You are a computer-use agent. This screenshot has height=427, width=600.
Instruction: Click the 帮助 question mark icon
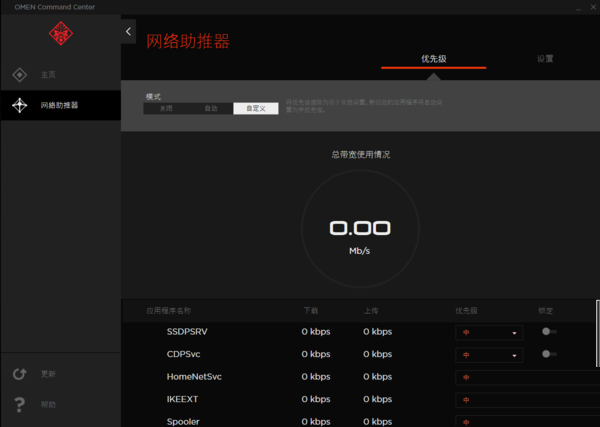tap(20, 404)
